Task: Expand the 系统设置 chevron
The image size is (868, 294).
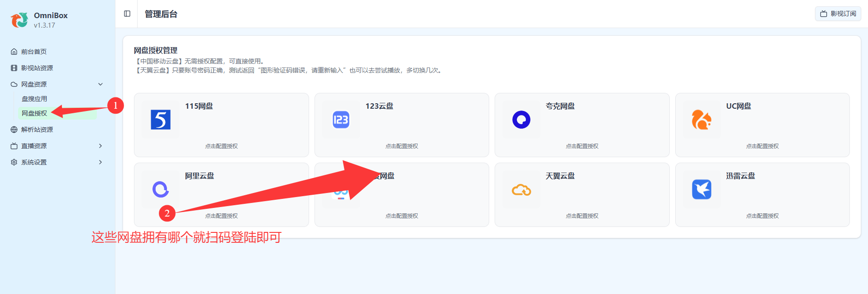Action: 100,162
